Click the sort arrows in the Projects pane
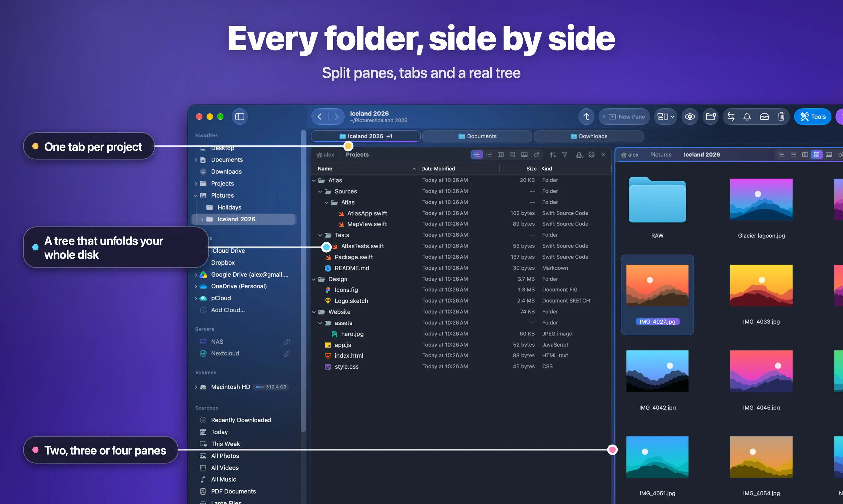This screenshot has height=504, width=843. click(553, 155)
